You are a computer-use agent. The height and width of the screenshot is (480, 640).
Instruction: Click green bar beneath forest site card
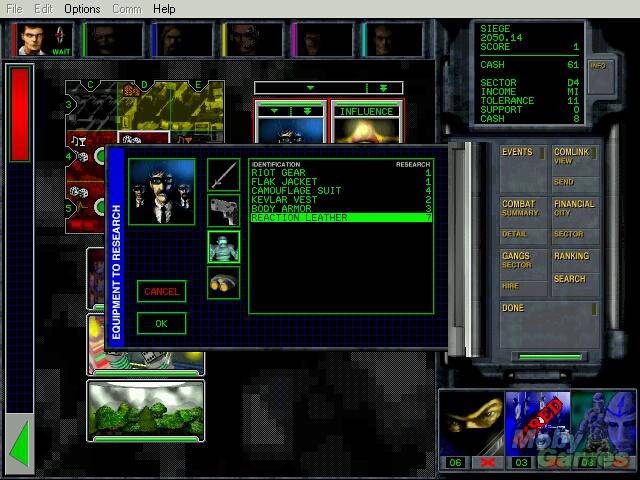[146, 439]
